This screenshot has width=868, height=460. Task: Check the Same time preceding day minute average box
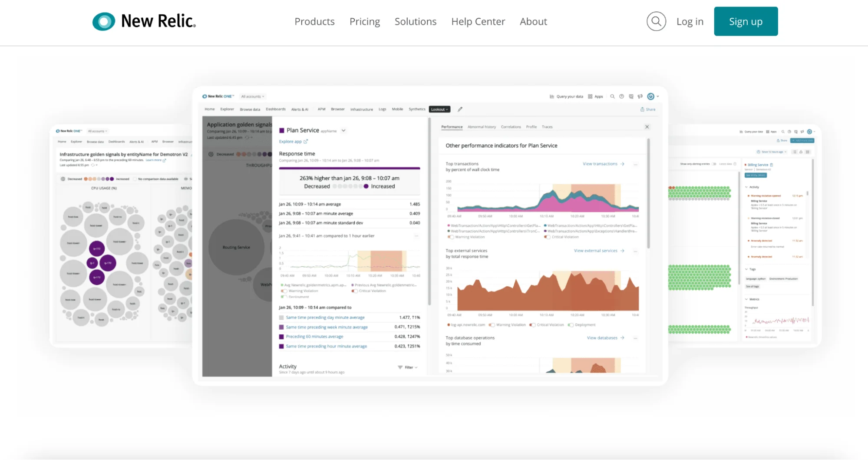(x=281, y=318)
